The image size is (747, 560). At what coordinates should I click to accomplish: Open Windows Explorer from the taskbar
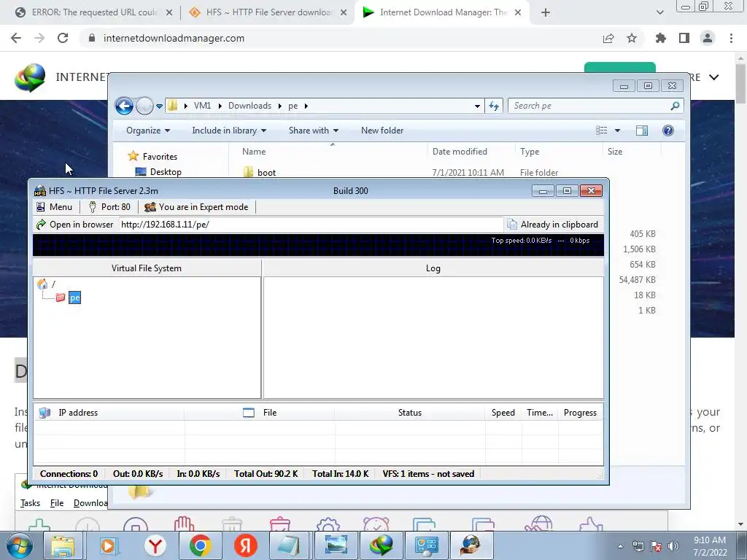[63, 545]
